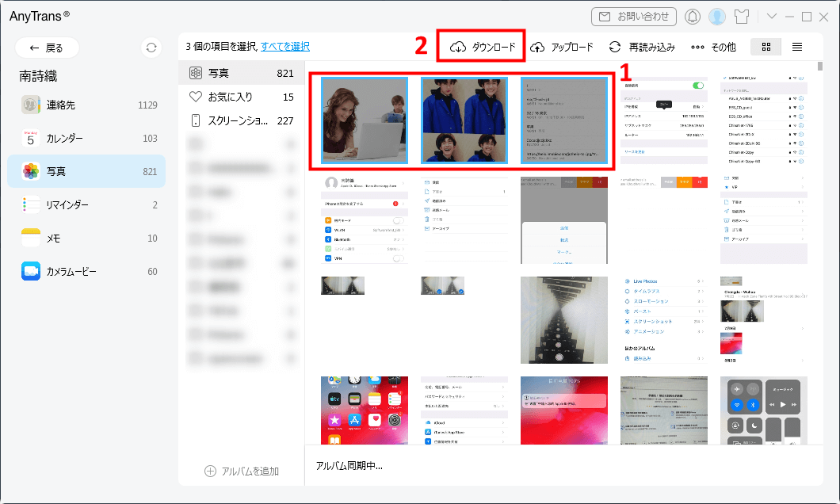This screenshot has width=840, height=504.
Task: Select 連絡先 contacts in the sidebar
Action: click(86, 105)
